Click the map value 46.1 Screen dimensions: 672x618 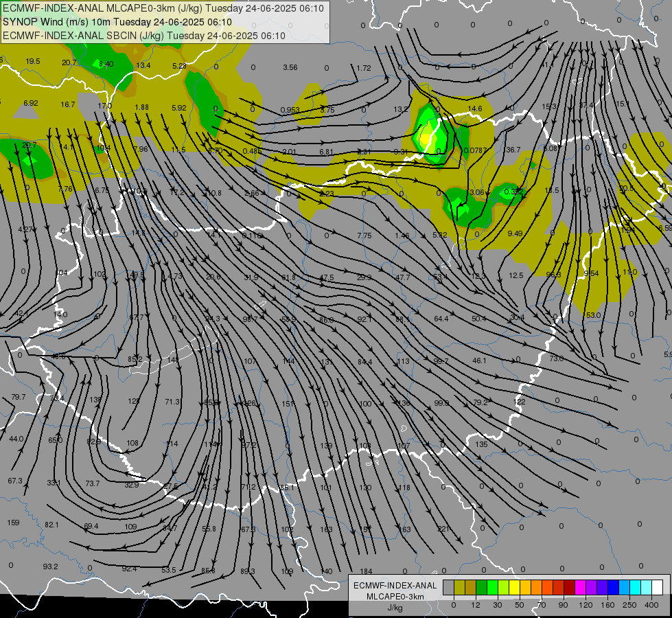(x=479, y=360)
